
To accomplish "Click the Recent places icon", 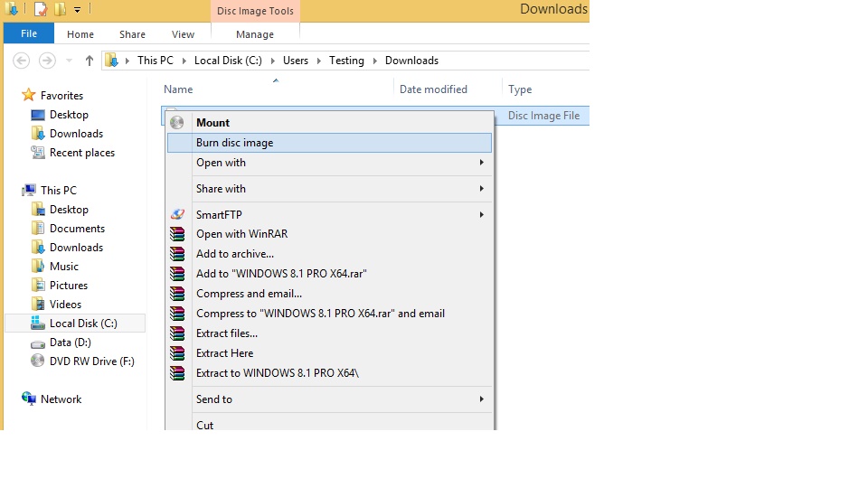I will (38, 152).
